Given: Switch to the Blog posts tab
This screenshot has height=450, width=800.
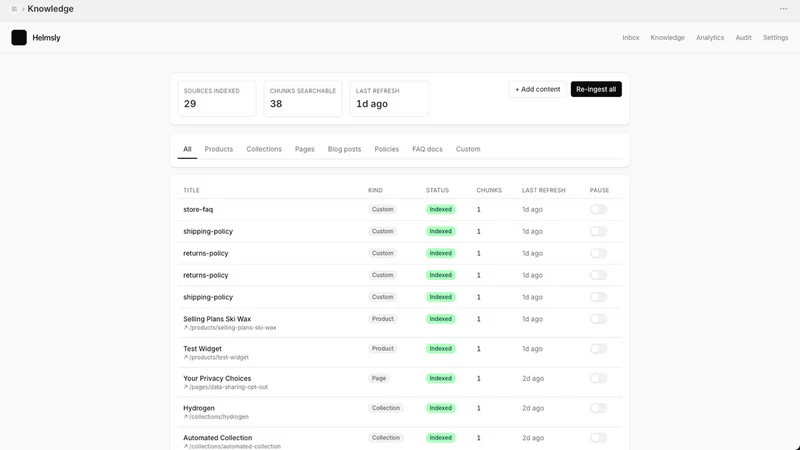Looking at the screenshot, I should pyautogui.click(x=344, y=149).
